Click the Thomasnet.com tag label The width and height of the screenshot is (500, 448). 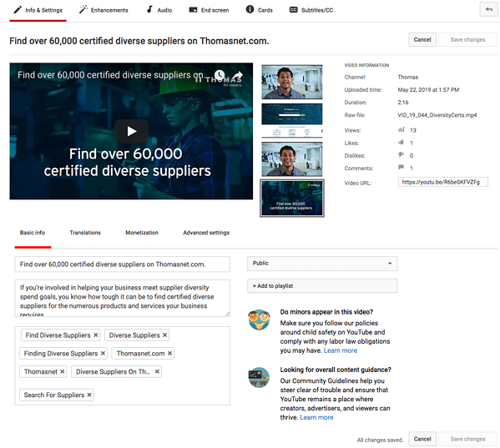(140, 354)
